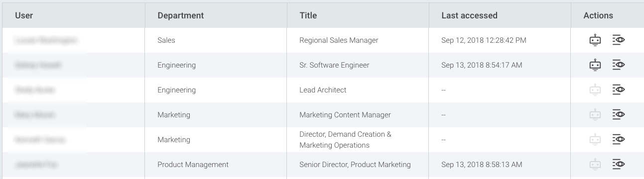
Task: Click the greyed robot icon in Lead Architect row
Action: coord(595,90)
